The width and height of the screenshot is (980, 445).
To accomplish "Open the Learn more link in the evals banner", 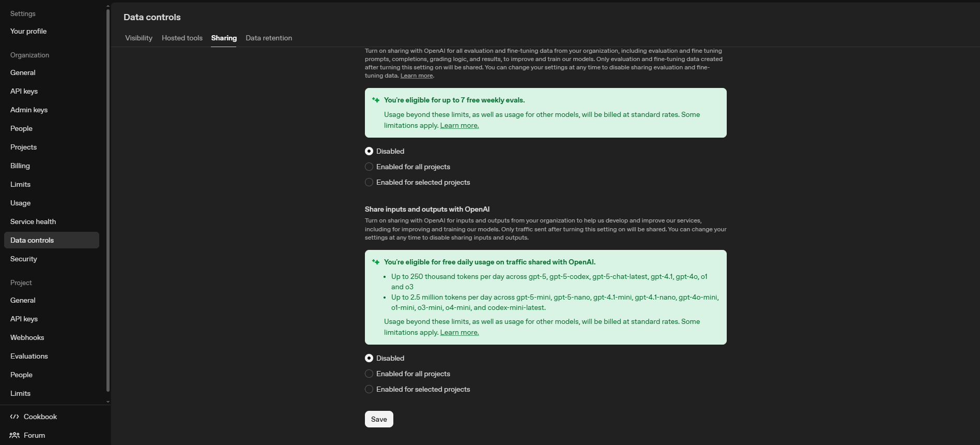I will tap(459, 125).
